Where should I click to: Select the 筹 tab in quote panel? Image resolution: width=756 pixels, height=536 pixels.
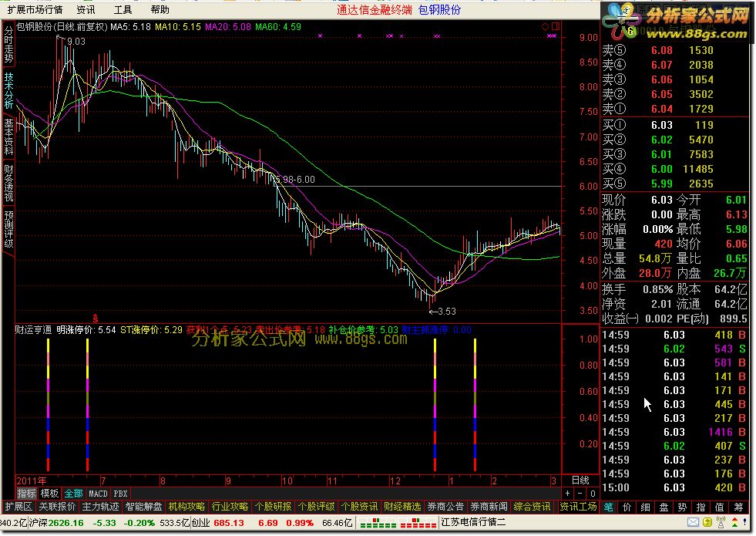pyautogui.click(x=738, y=507)
